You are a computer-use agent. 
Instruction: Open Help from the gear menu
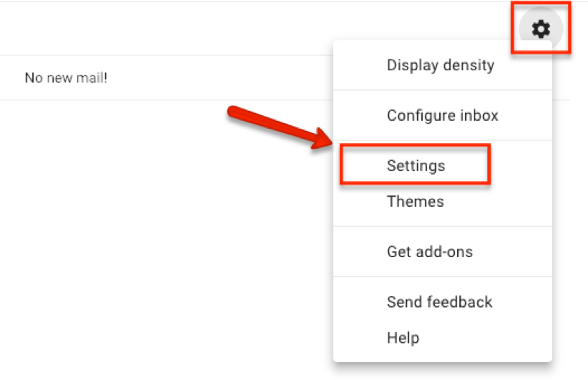[403, 338]
